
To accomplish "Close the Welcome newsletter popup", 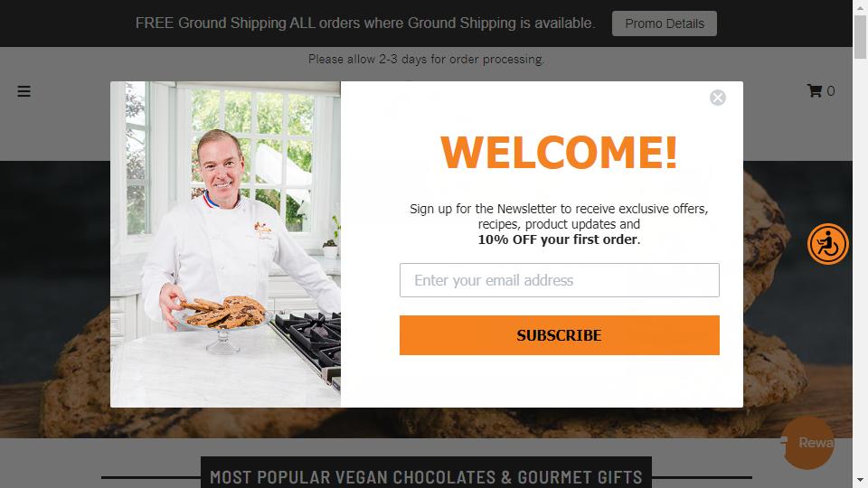I will (717, 98).
